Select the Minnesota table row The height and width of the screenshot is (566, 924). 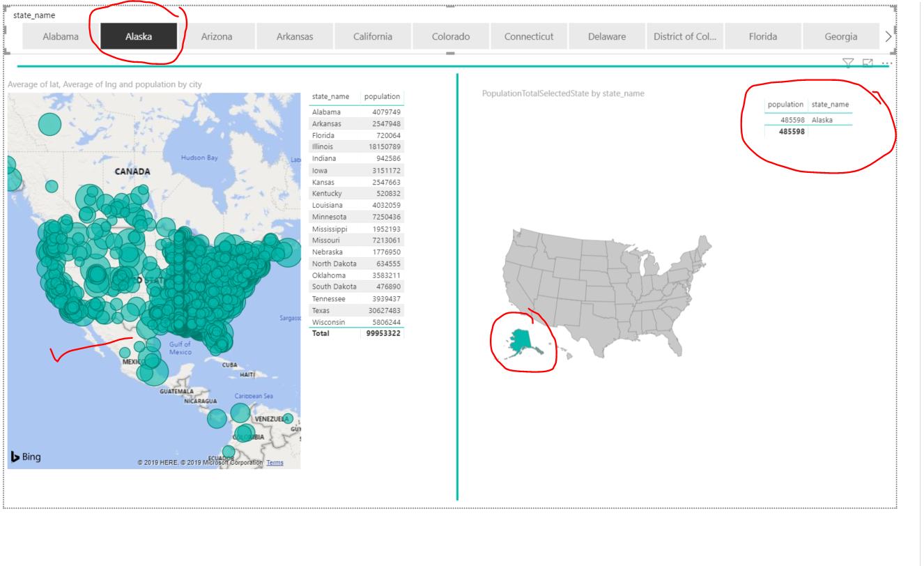point(356,217)
